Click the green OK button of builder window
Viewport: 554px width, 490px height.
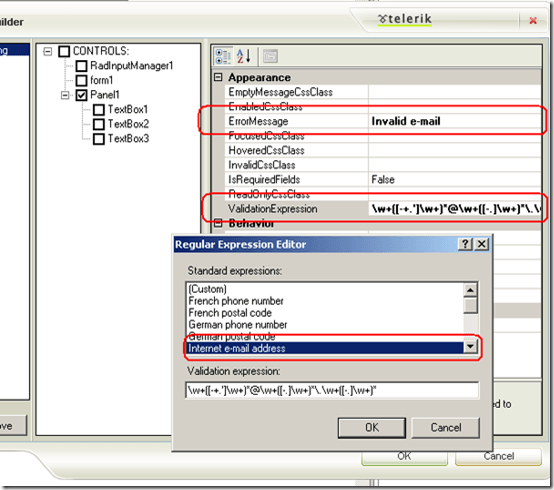point(405,456)
